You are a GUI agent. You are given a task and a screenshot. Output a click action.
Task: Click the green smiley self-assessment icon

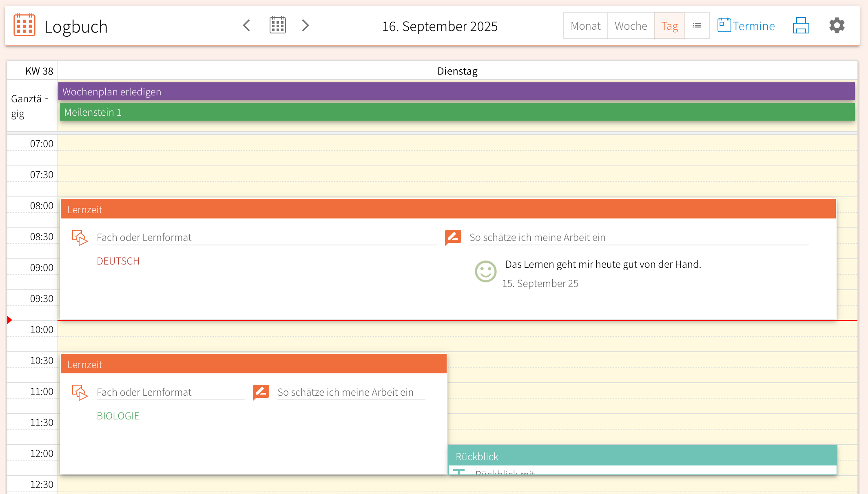pyautogui.click(x=485, y=271)
